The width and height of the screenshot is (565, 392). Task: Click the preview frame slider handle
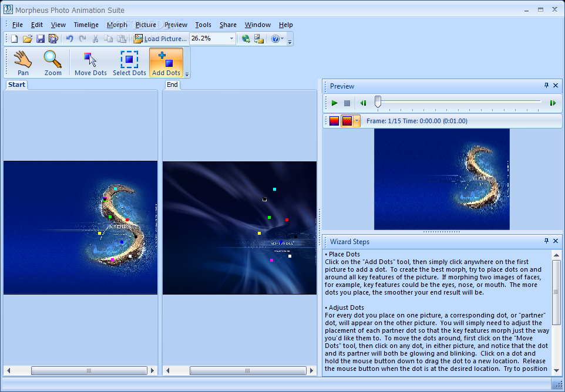click(x=378, y=102)
